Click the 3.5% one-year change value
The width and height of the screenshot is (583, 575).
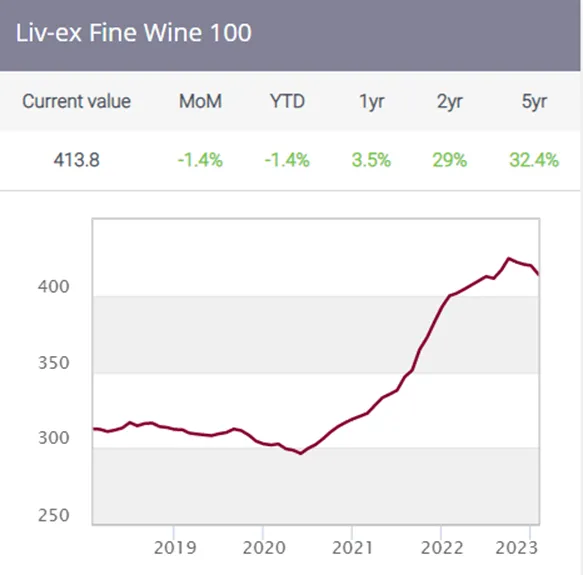click(371, 160)
